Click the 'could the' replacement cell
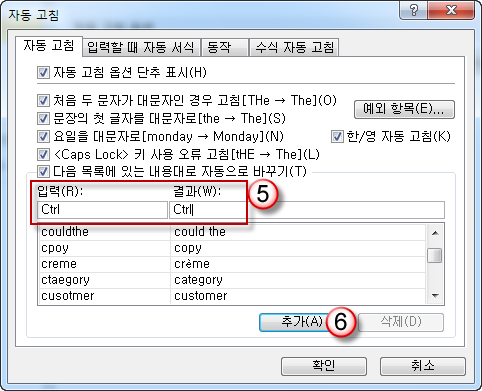Viewport: 482px width, 391px height. point(298,232)
